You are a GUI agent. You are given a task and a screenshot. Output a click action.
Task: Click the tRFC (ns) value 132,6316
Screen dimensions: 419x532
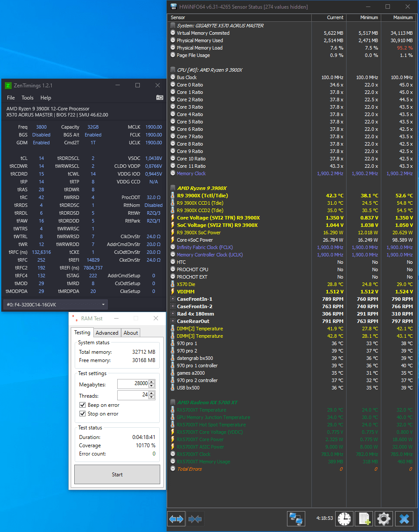(41, 252)
